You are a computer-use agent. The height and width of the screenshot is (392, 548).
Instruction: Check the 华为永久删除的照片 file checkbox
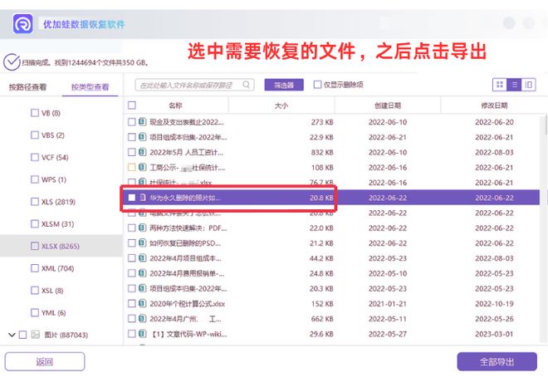point(132,198)
